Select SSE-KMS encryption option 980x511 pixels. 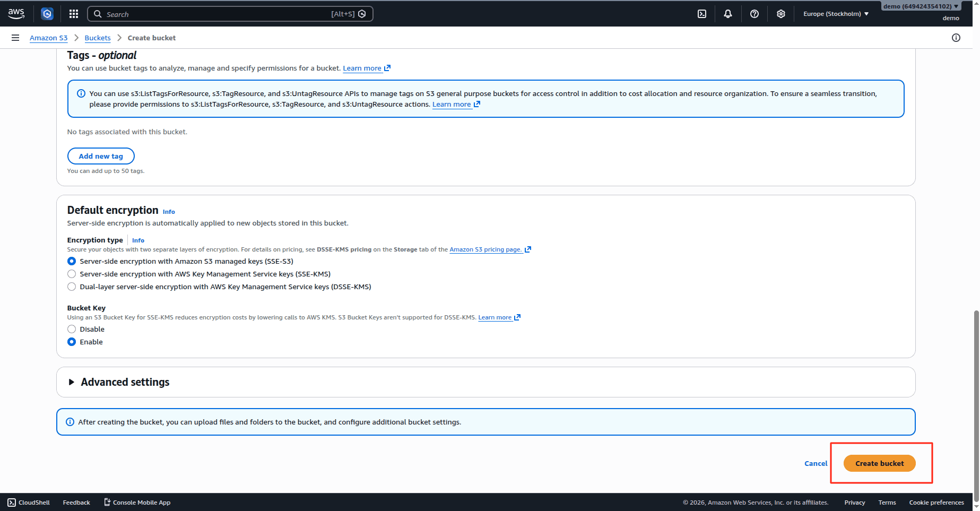point(72,274)
